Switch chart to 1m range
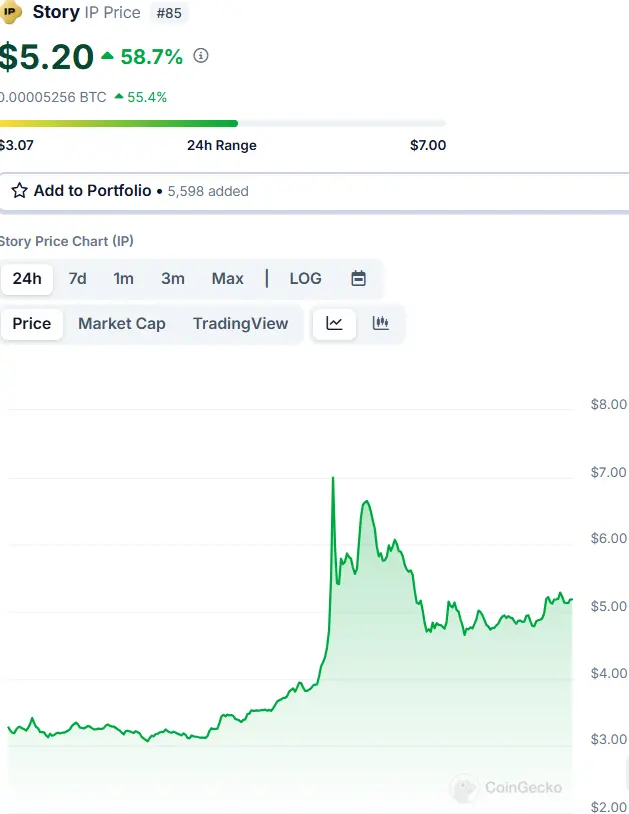The height and width of the screenshot is (814, 629). tap(123, 278)
